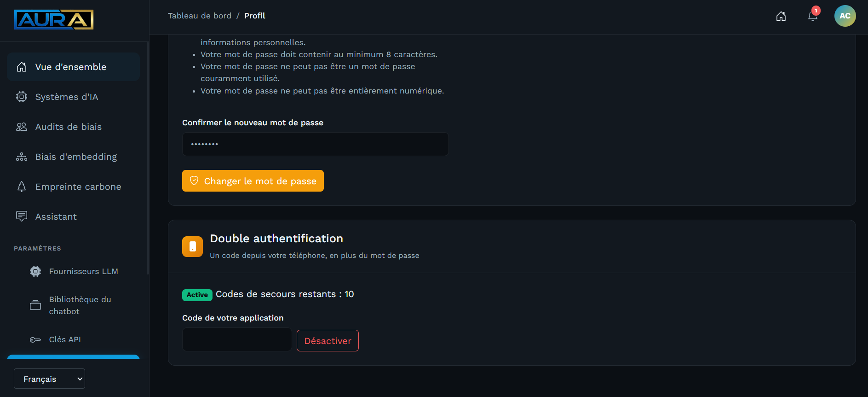The height and width of the screenshot is (397, 868).
Task: Open the Assistant page
Action: coord(73,216)
